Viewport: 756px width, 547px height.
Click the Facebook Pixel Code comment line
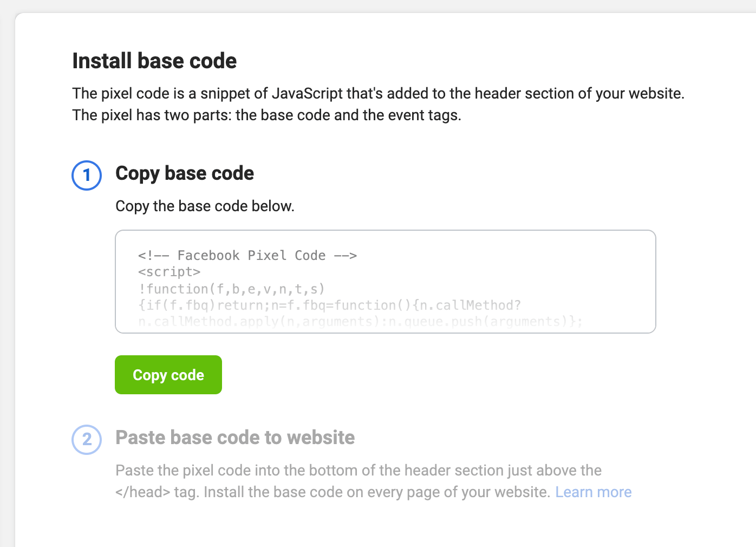[x=247, y=255]
